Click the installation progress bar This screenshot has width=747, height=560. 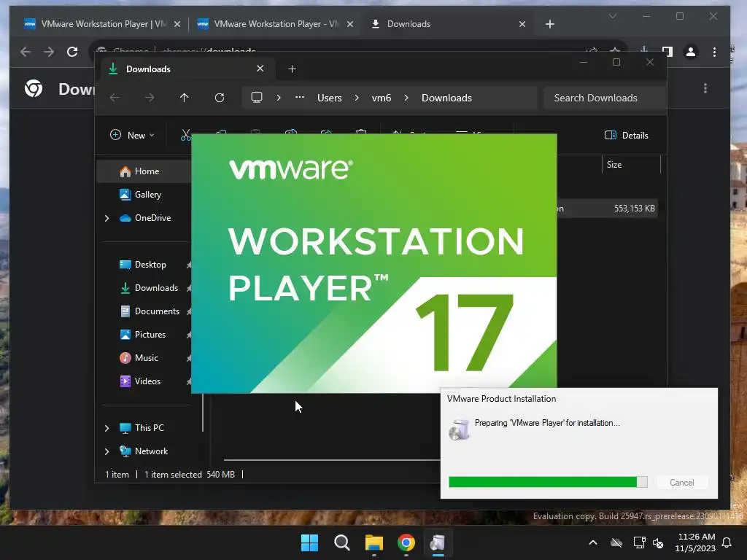pos(548,482)
